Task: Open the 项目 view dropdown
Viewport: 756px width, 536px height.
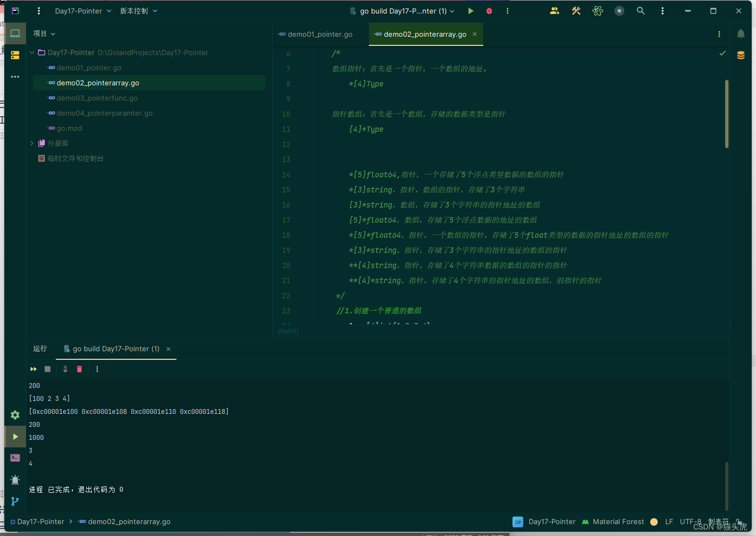Action: point(44,33)
